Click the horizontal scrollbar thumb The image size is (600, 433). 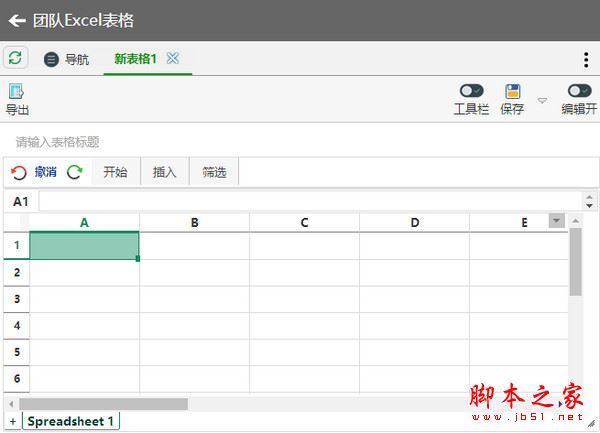point(103,404)
